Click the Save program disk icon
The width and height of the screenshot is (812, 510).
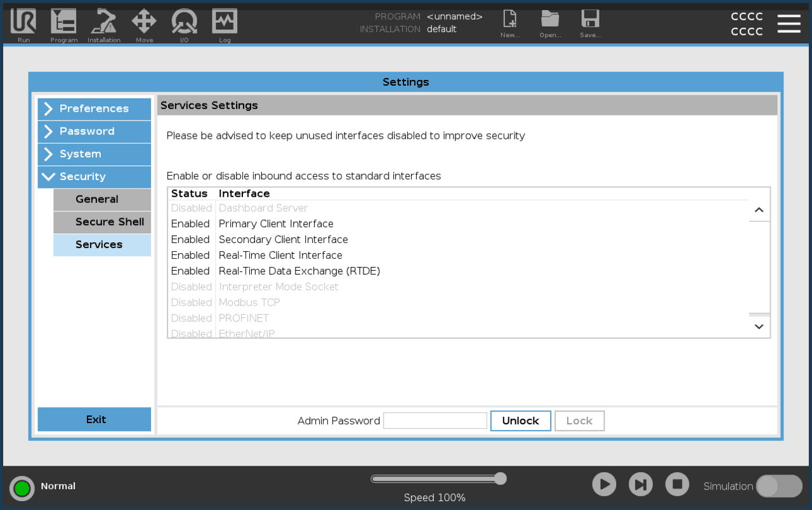590,19
